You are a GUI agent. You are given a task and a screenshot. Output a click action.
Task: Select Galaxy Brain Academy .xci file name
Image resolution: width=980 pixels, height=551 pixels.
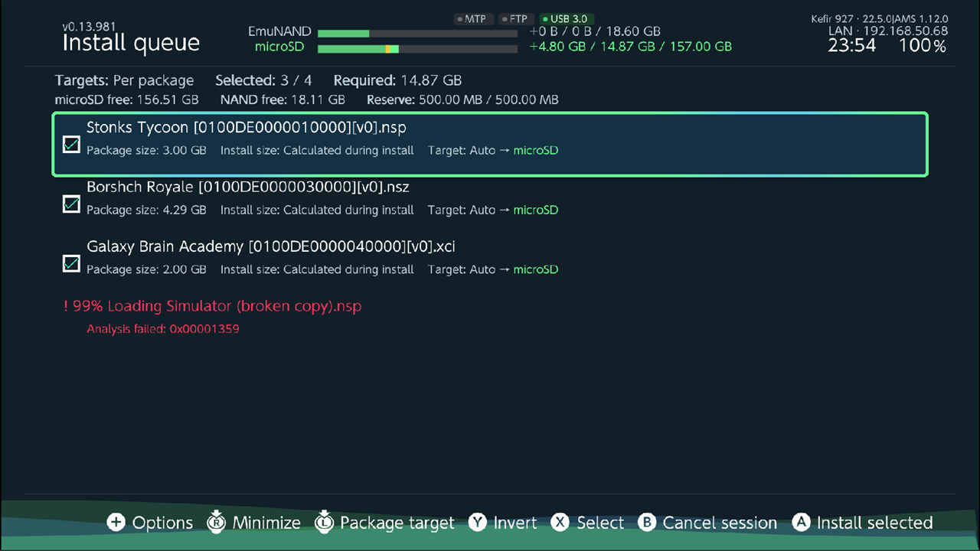click(271, 246)
